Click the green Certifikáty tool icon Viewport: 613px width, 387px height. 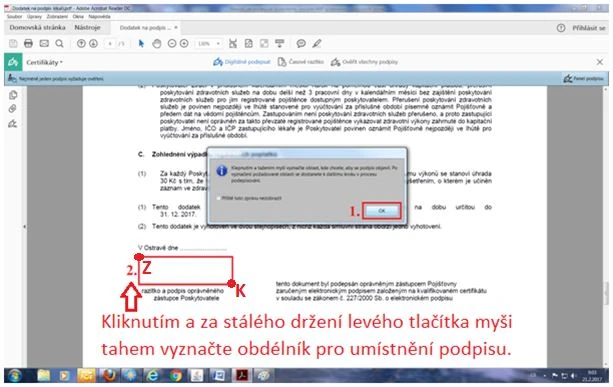pos(13,62)
